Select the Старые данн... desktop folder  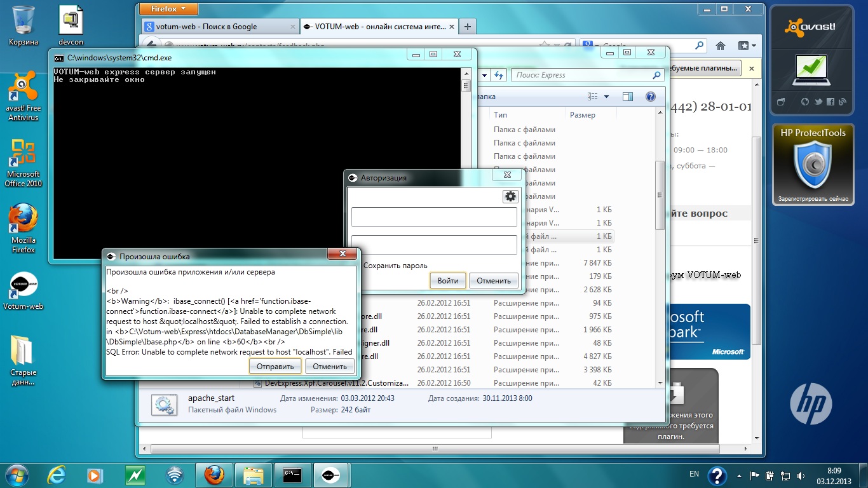point(24,360)
